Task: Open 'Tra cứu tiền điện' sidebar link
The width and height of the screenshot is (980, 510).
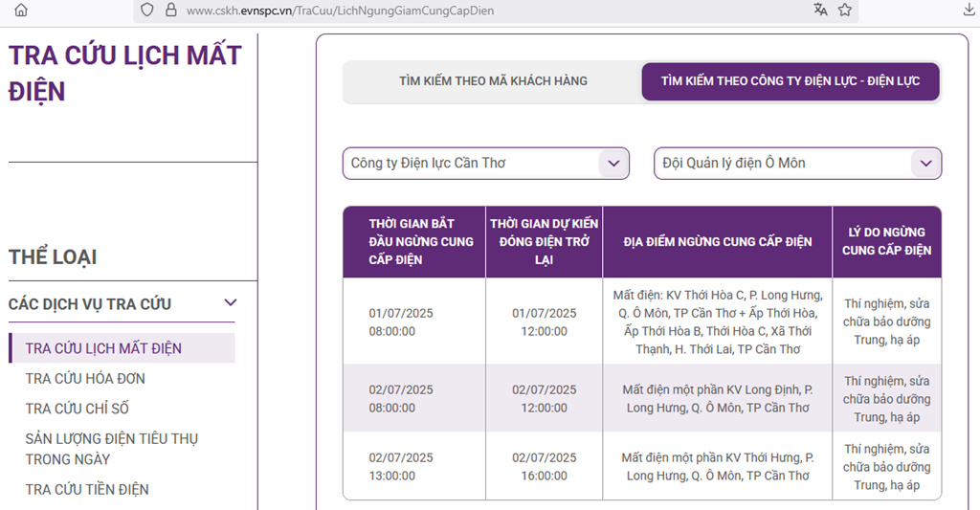Action: (x=87, y=490)
